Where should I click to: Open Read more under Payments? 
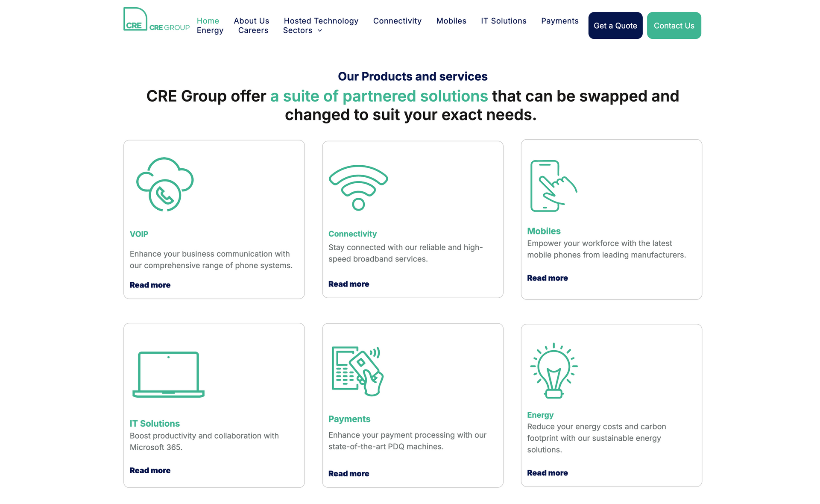(x=348, y=474)
